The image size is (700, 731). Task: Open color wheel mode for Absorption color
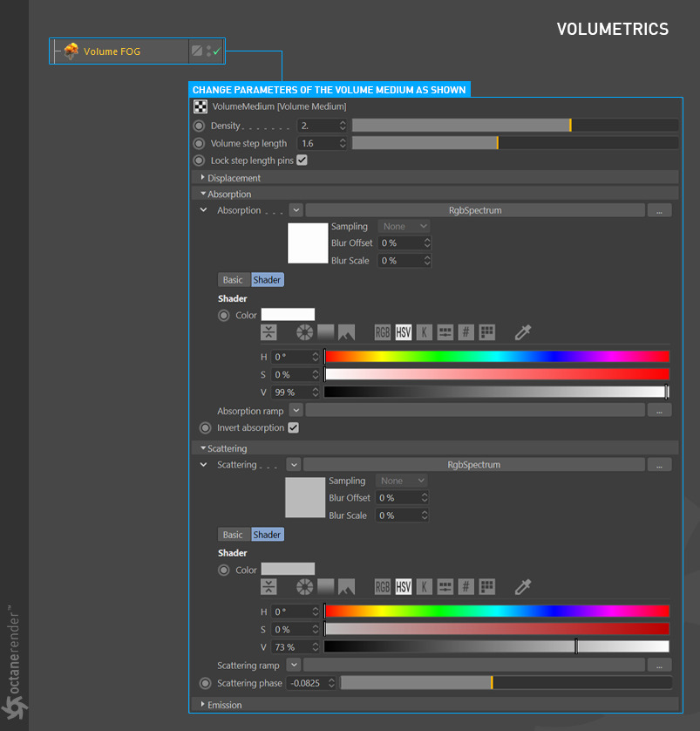coord(304,332)
